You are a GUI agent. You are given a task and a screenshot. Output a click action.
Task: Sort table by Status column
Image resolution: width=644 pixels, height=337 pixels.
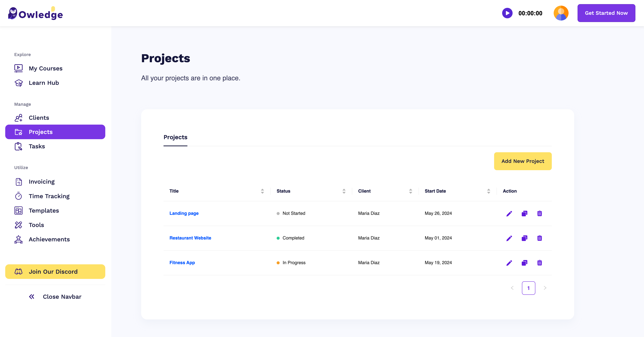click(x=344, y=191)
